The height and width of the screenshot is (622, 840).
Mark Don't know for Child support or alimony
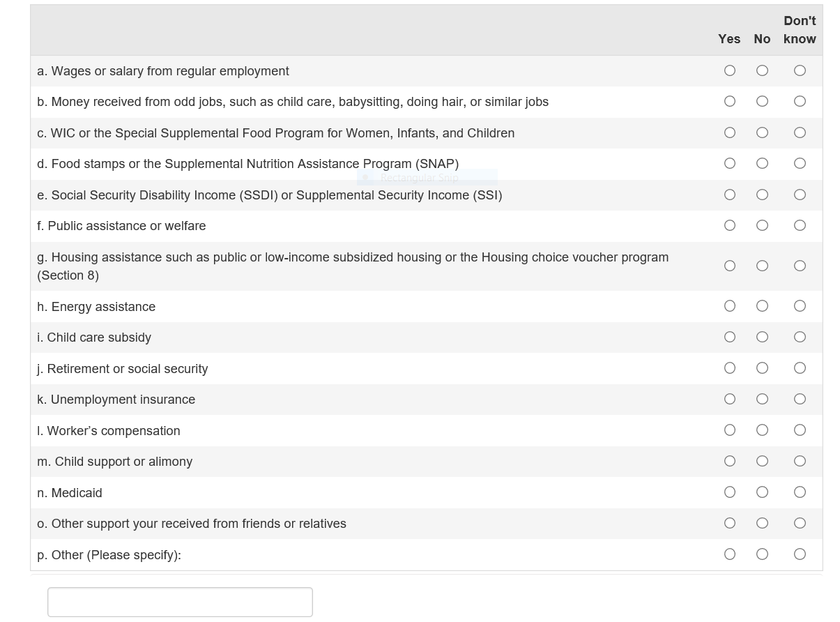coord(800,461)
